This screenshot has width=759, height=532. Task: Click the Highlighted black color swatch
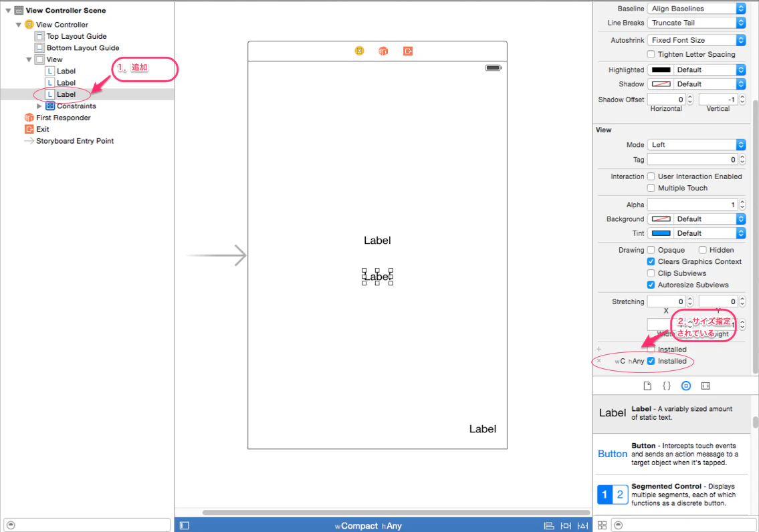(661, 70)
